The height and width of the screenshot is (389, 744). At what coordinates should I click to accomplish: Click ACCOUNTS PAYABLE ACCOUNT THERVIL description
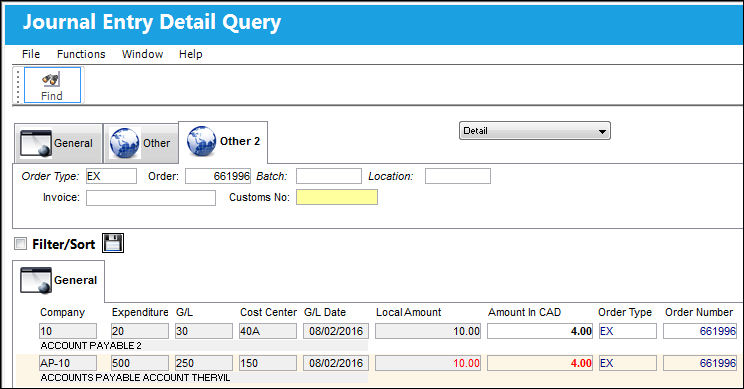tap(135, 378)
